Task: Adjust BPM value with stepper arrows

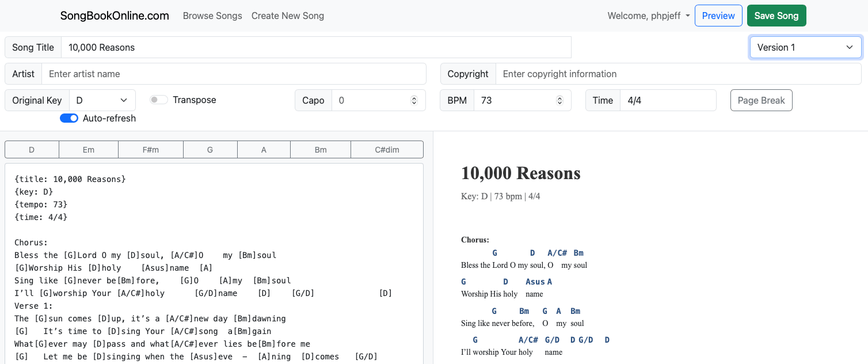Action: click(559, 100)
